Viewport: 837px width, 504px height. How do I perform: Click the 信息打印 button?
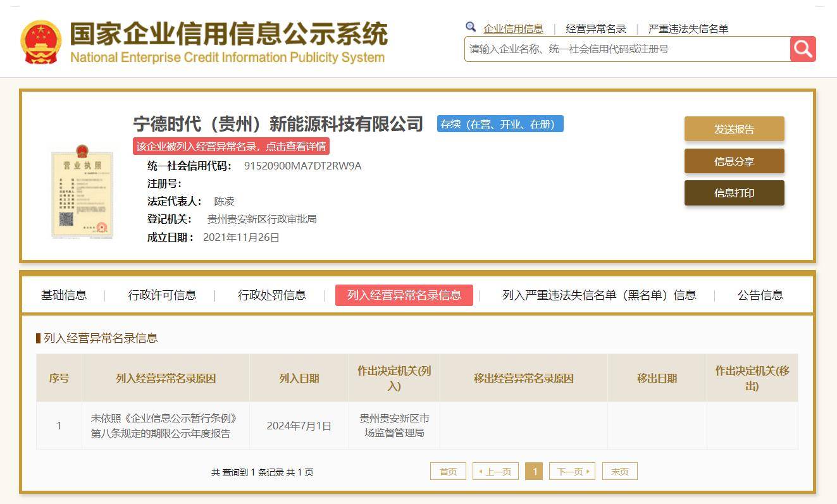coord(734,193)
